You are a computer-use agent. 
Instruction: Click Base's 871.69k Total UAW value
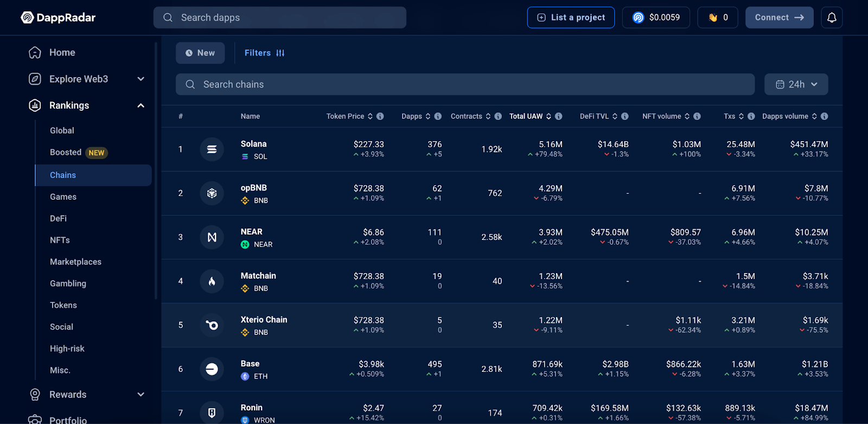tap(547, 364)
